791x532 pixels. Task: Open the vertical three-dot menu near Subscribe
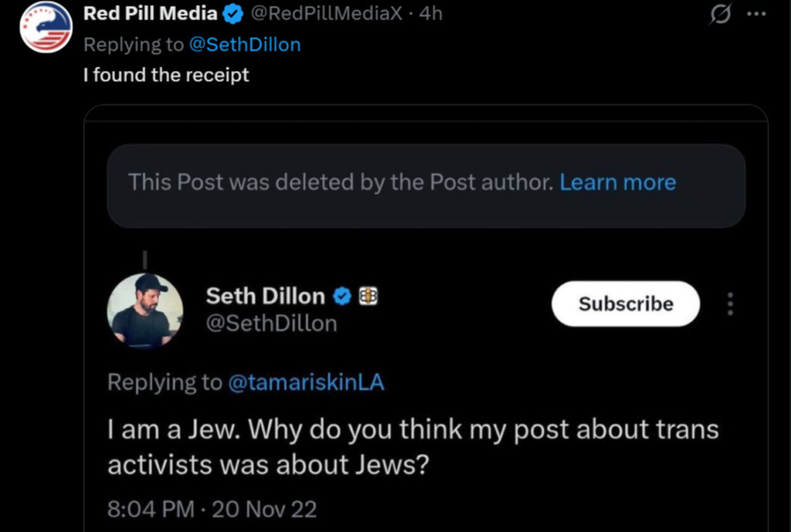(x=730, y=304)
